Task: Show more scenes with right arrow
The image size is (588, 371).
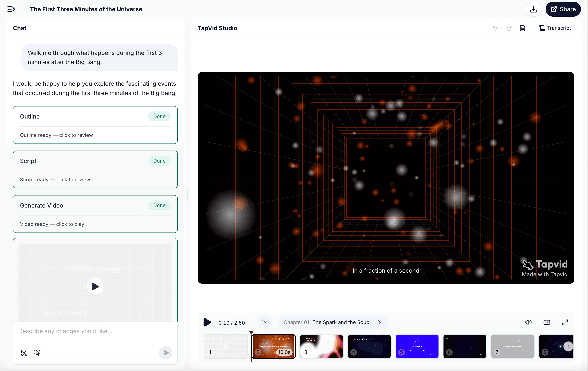Action: [568, 346]
